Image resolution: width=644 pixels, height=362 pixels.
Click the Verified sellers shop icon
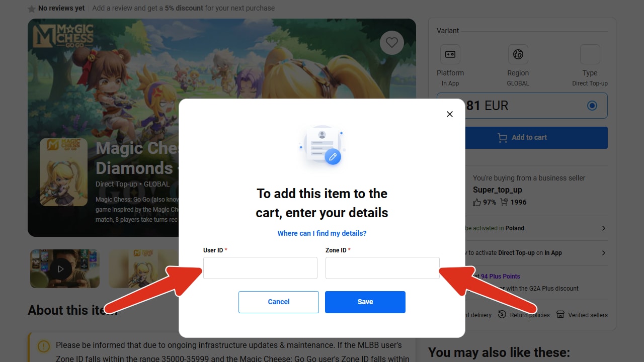pos(560,314)
